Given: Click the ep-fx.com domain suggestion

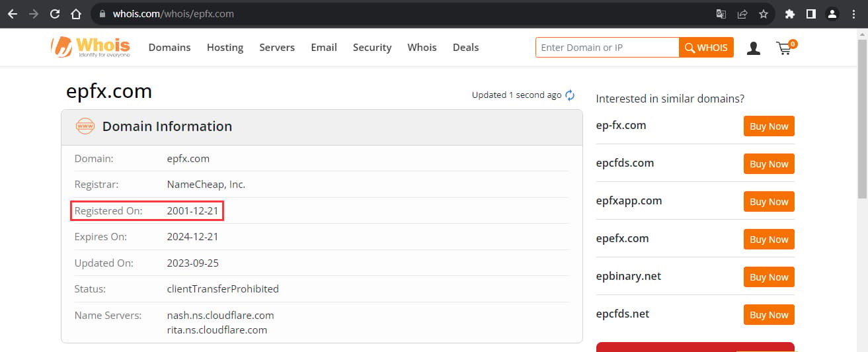Looking at the screenshot, I should tap(621, 126).
